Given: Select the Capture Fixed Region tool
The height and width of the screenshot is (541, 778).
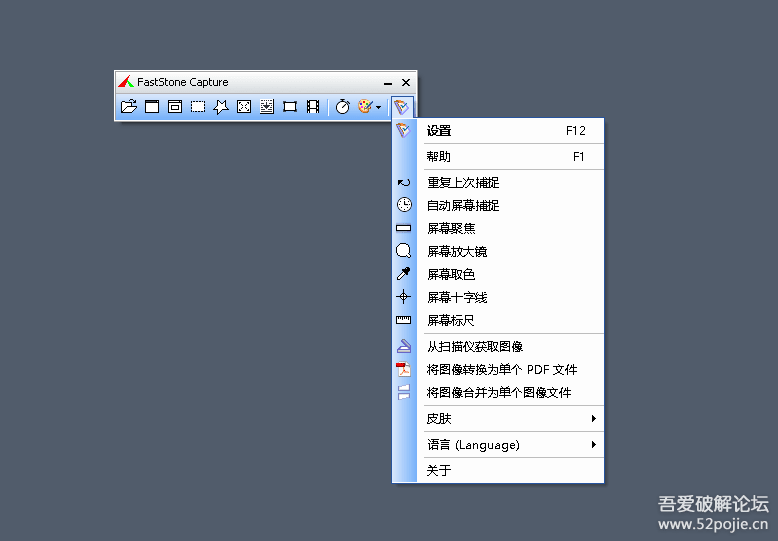Looking at the screenshot, I should click(290, 107).
